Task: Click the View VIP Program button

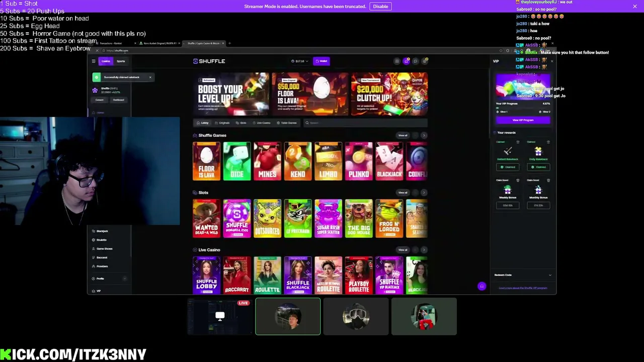Action: [523, 120]
